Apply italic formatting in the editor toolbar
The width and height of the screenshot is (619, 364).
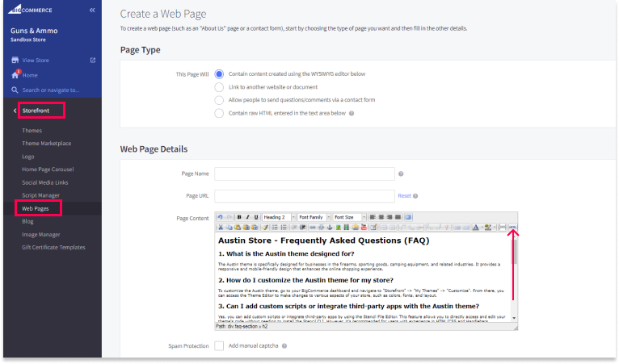coord(247,217)
